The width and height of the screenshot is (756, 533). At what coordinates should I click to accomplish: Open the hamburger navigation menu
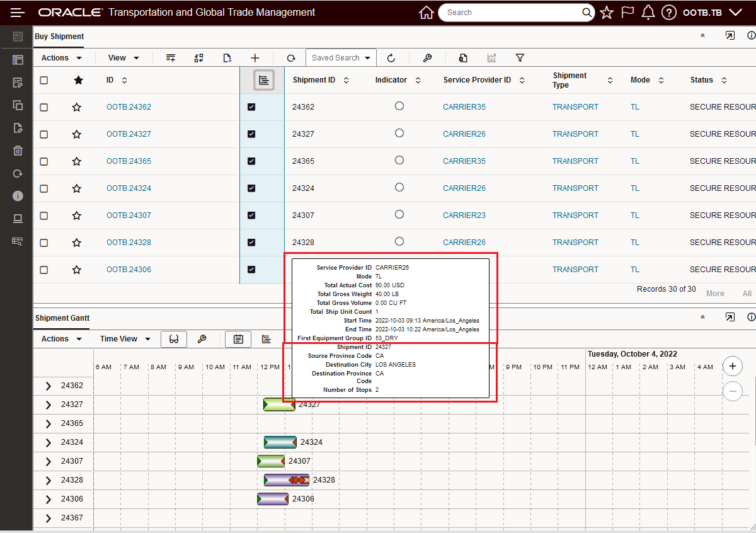(x=18, y=13)
